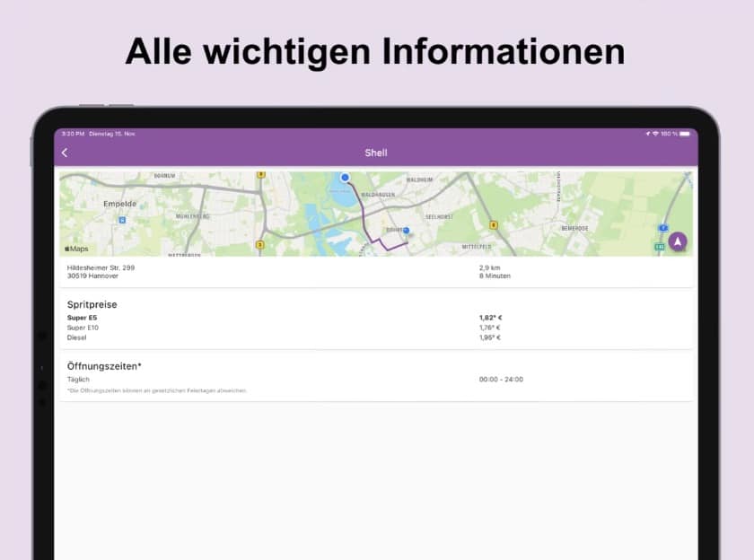Click the Diesel price 1,95 €
754x560 pixels.
click(490, 337)
